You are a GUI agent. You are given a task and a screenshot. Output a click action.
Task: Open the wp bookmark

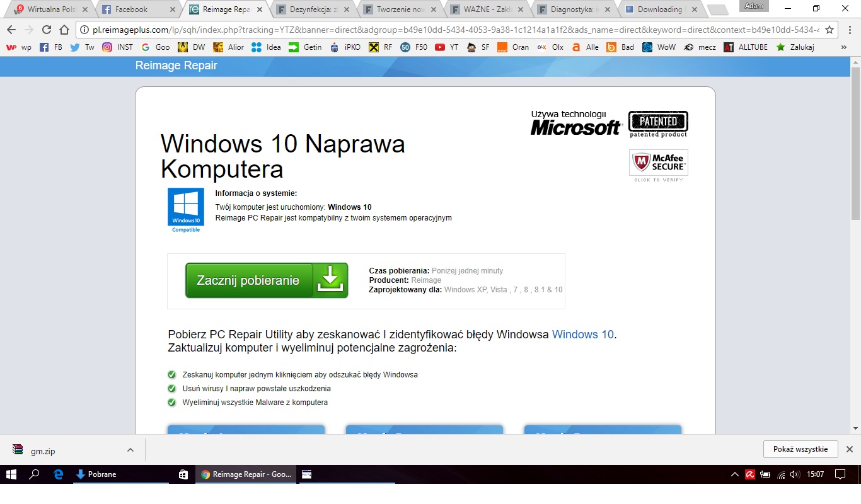pos(19,47)
